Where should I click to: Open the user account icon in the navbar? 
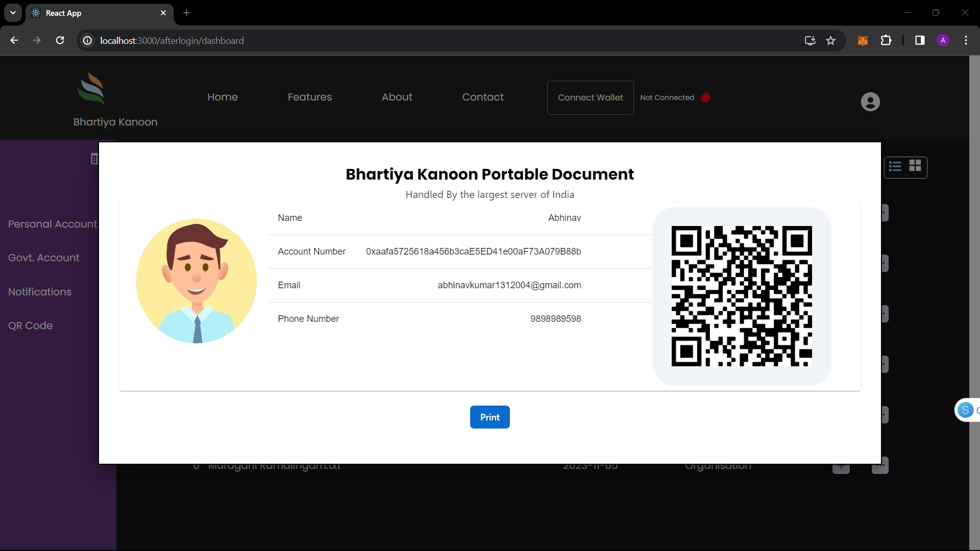870,102
